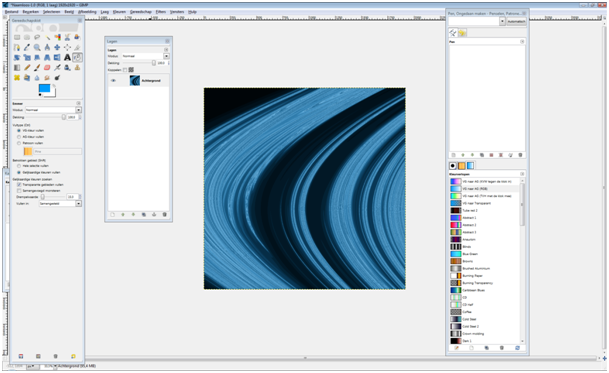Screen dimensions: 609x373
Task: Click the Pine pattern preview thumbnail
Action: [28, 152]
